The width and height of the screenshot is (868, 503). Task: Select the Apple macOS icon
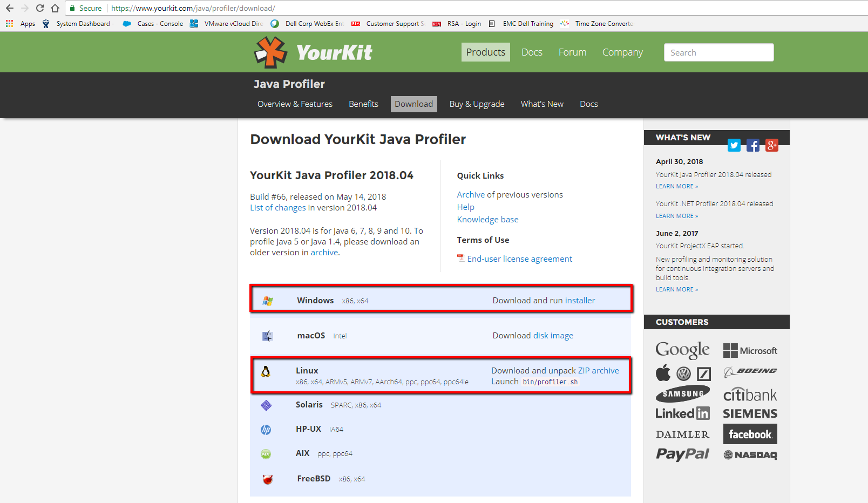(267, 335)
